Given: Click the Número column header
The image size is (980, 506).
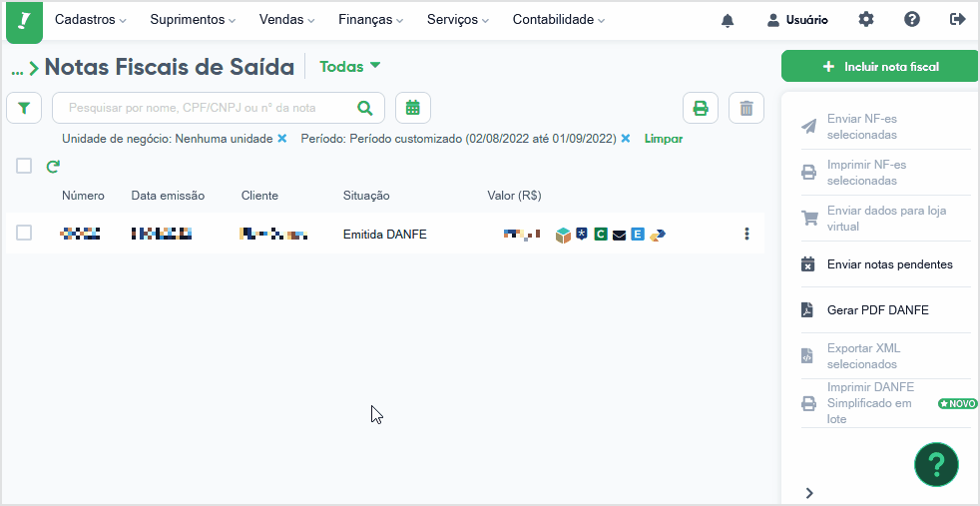Looking at the screenshot, I should (83, 196).
